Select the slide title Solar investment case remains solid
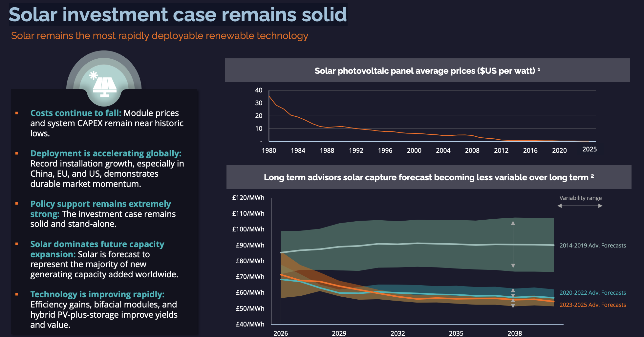 click(178, 15)
